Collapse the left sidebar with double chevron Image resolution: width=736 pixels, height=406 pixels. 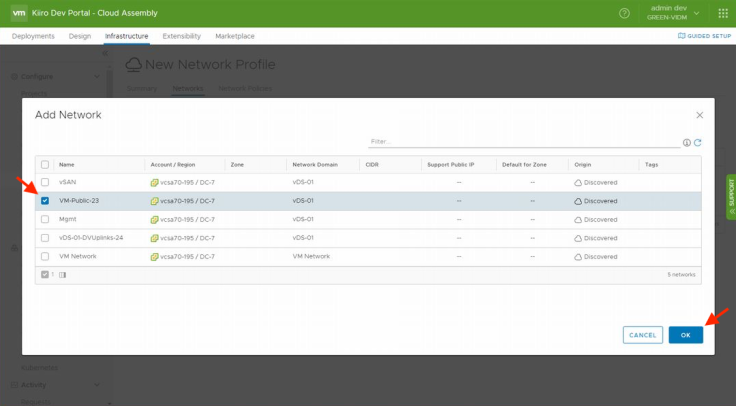click(105, 53)
